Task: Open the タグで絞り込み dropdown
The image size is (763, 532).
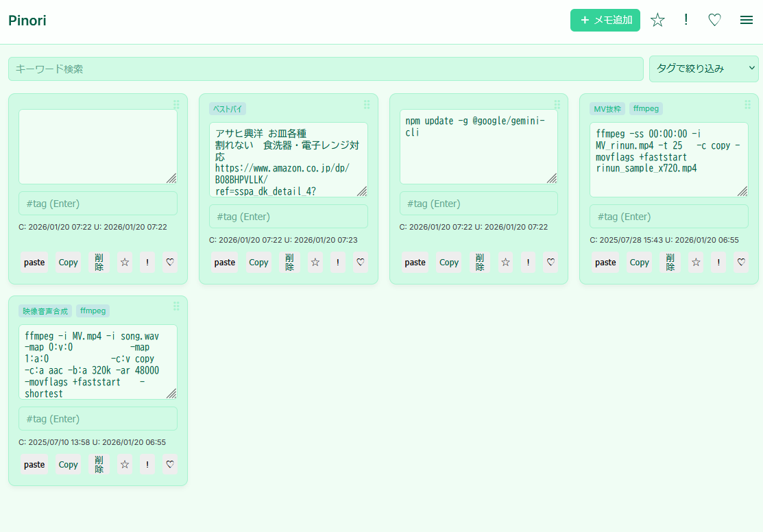Action: coord(703,69)
